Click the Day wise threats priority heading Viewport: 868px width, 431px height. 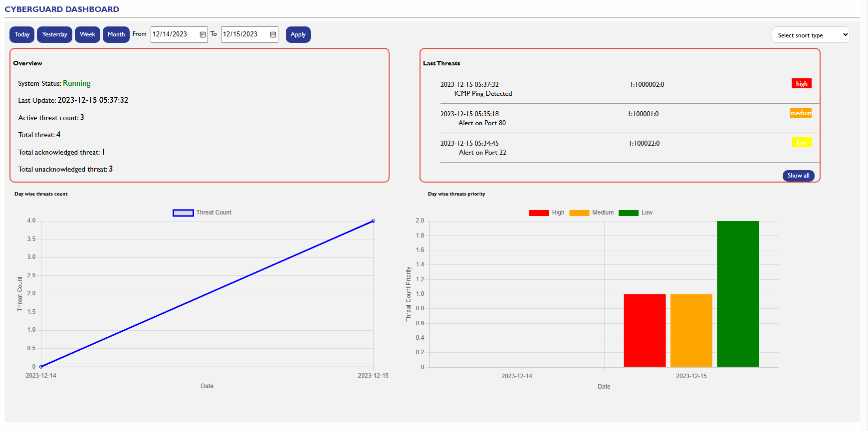tap(456, 194)
